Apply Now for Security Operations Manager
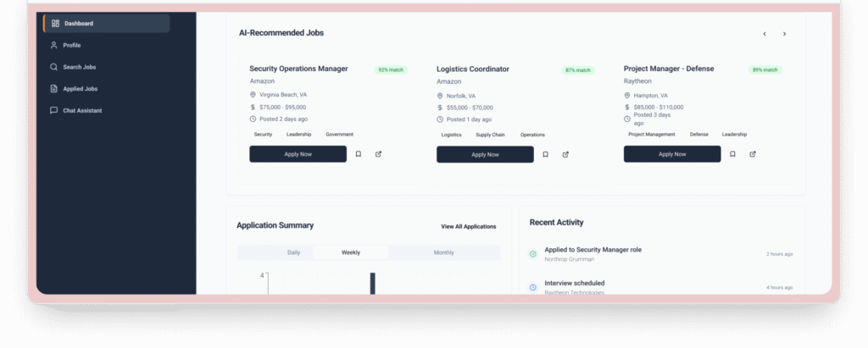The width and height of the screenshot is (868, 348). (298, 154)
